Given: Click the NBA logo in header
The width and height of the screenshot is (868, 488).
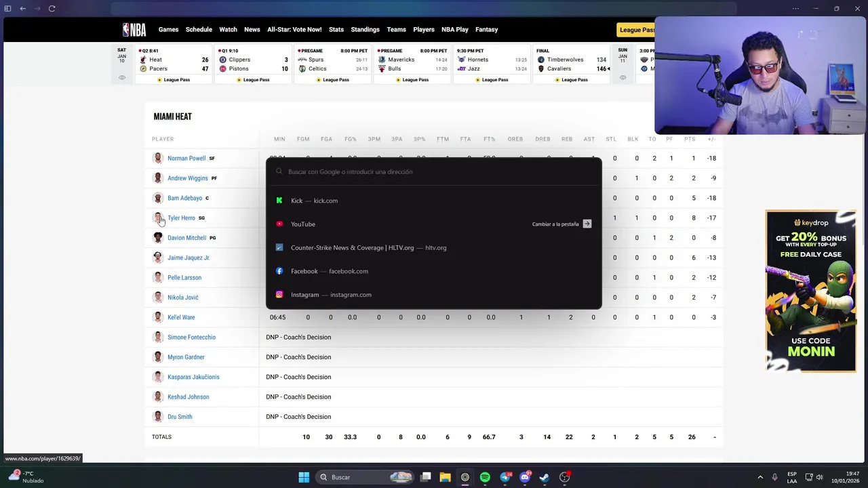Looking at the screenshot, I should click(x=134, y=29).
